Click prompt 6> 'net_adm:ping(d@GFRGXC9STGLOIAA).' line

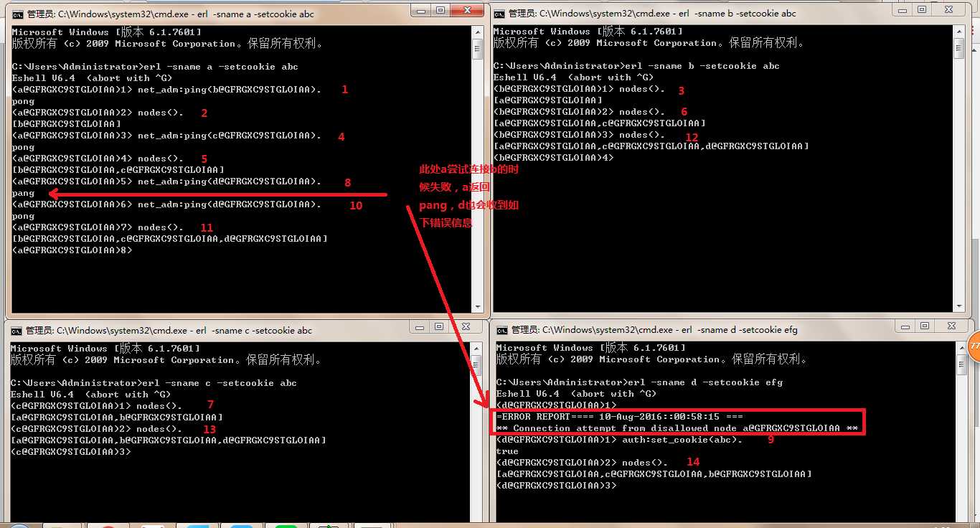[230, 204]
